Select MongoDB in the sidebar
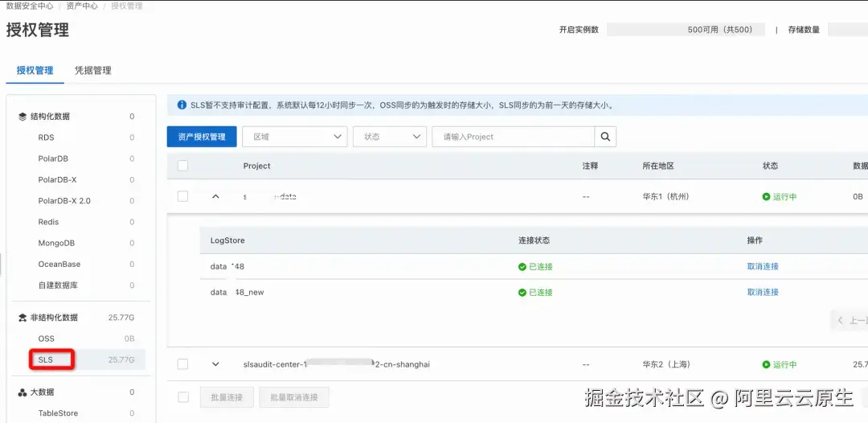This screenshot has height=423, width=868. pos(56,243)
